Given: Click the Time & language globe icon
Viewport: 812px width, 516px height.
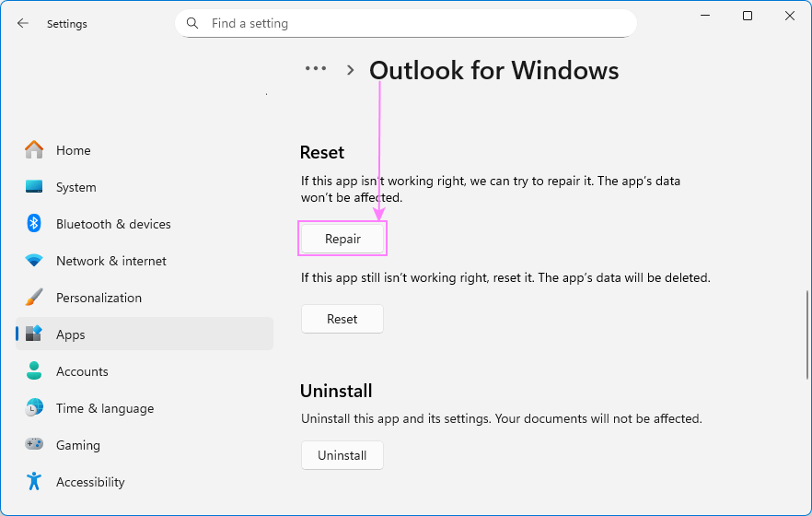Looking at the screenshot, I should 34,407.
